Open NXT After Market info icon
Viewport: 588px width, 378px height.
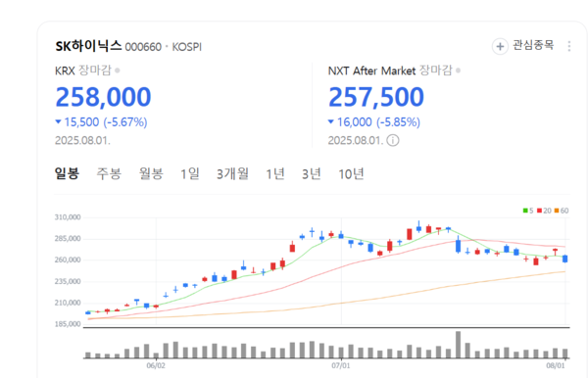coord(393,140)
